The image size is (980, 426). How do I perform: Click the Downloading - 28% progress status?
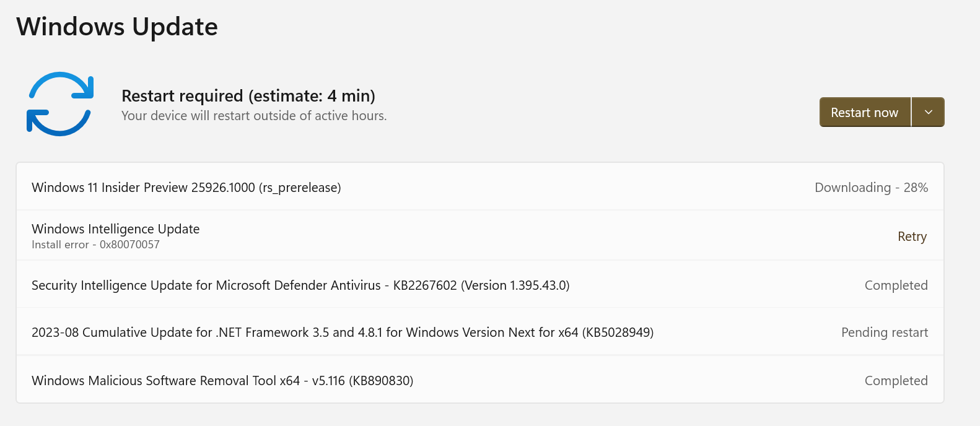(x=871, y=188)
